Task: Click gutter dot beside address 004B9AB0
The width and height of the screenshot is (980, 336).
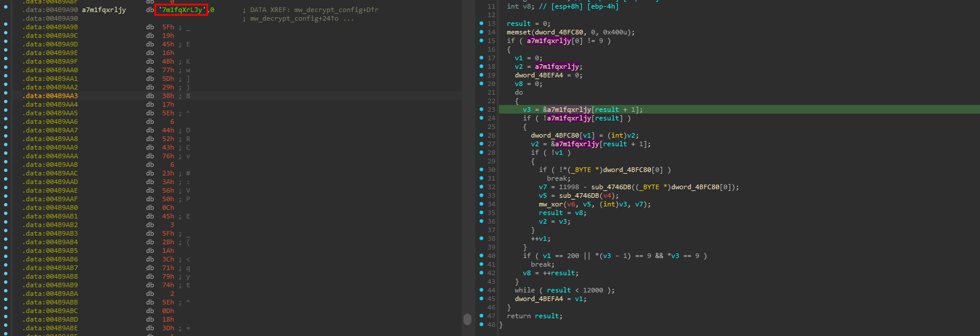Action: [x=6, y=208]
